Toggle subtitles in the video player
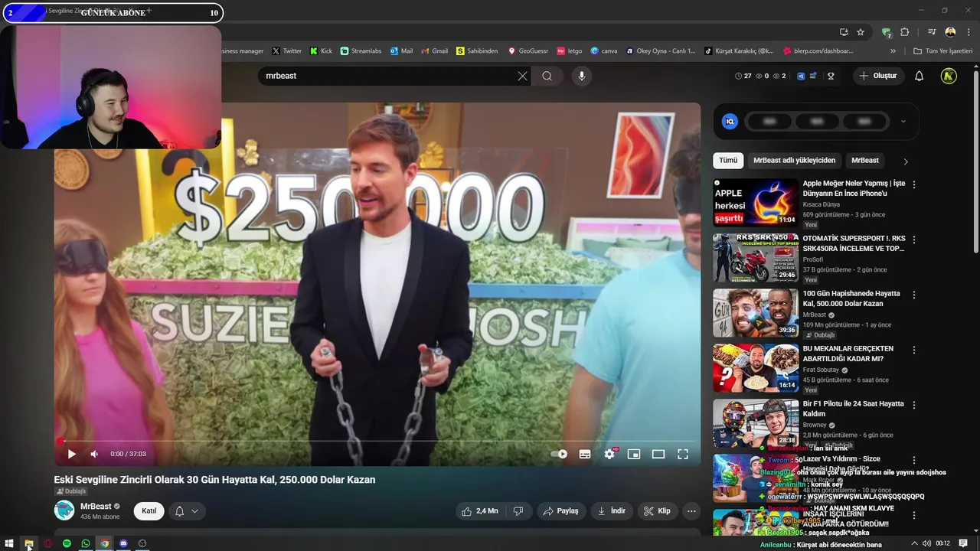Image resolution: width=980 pixels, height=551 pixels. [585, 454]
